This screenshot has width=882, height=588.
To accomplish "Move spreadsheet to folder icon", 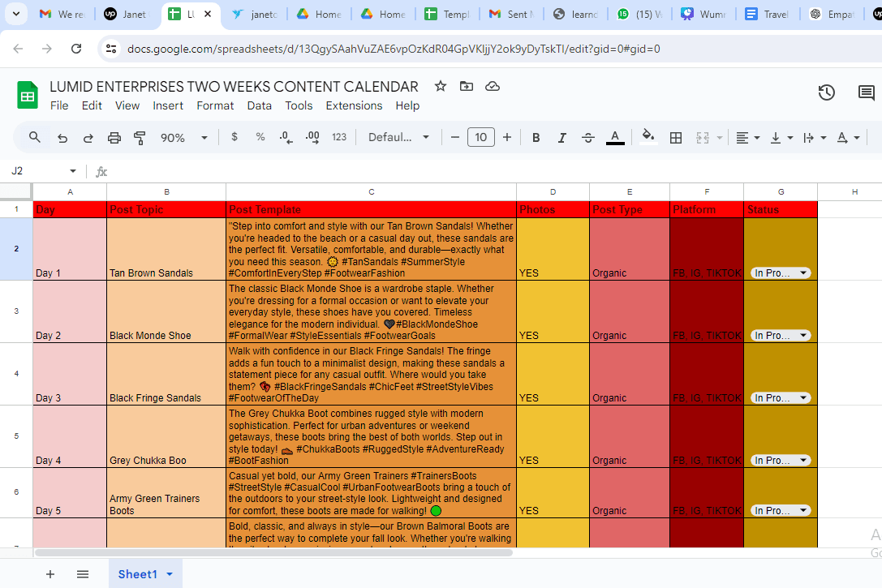I will point(467,86).
